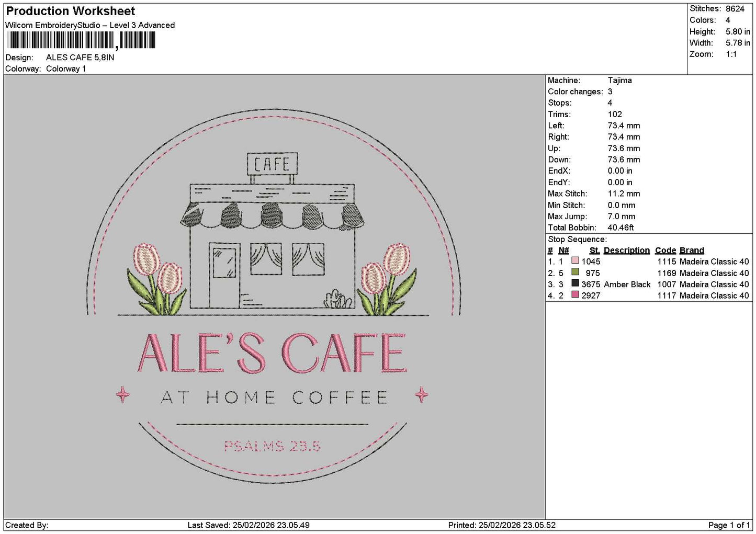
Task: Click the Trims value 102
Action: [x=615, y=114]
